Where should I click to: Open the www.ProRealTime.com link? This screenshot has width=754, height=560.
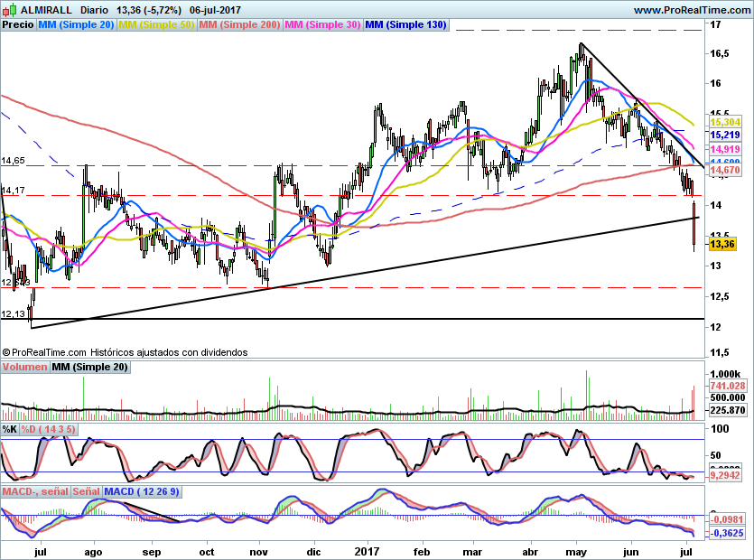[692, 10]
